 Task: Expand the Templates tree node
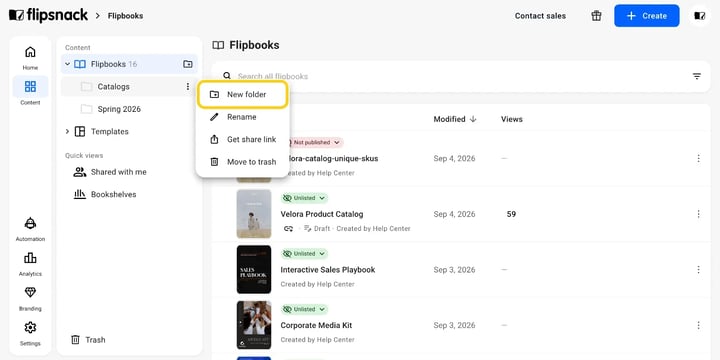pos(68,131)
